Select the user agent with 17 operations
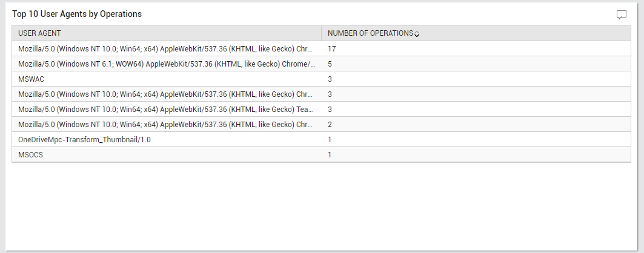Viewport: 644px width, 253px height. 321,48
